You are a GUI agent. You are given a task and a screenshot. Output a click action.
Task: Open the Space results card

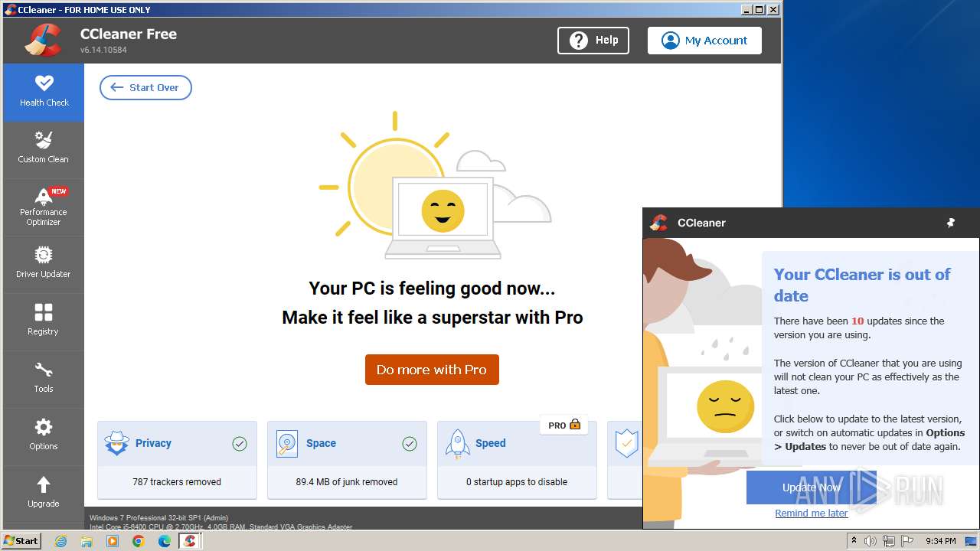pyautogui.click(x=347, y=460)
